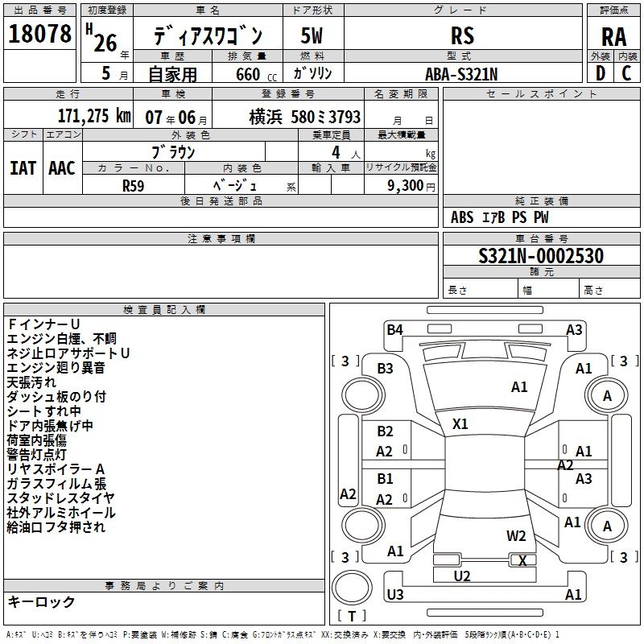Click the U2 dent mark on diagram
Viewport: 644px width, 644px height.
pyautogui.click(x=462, y=576)
